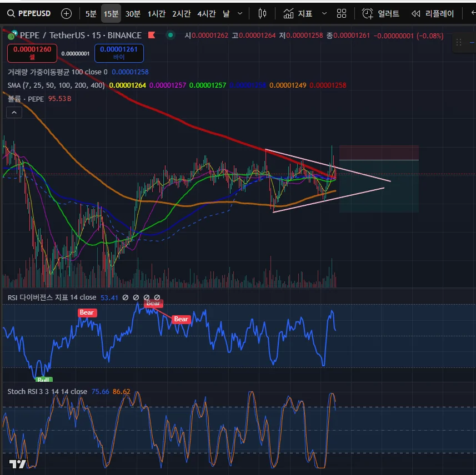The image size is (476, 475).
Task: Switch to the 날 daily timeframe
Action: click(226, 14)
